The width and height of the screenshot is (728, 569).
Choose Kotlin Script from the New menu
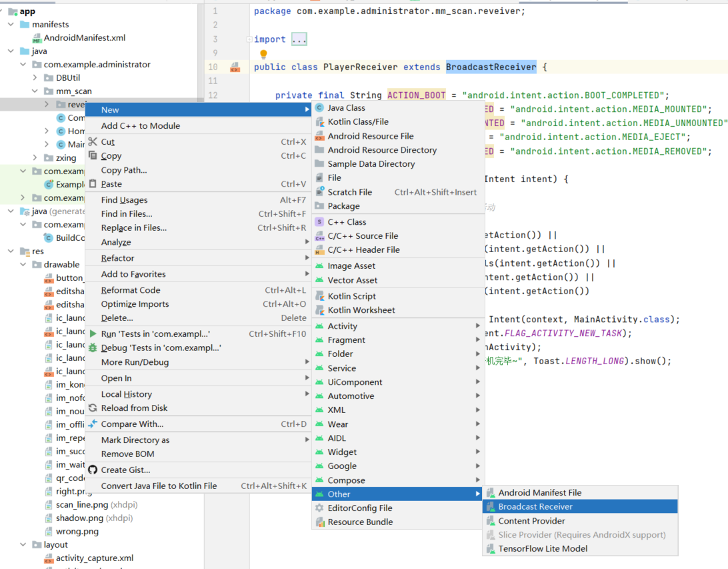click(352, 296)
